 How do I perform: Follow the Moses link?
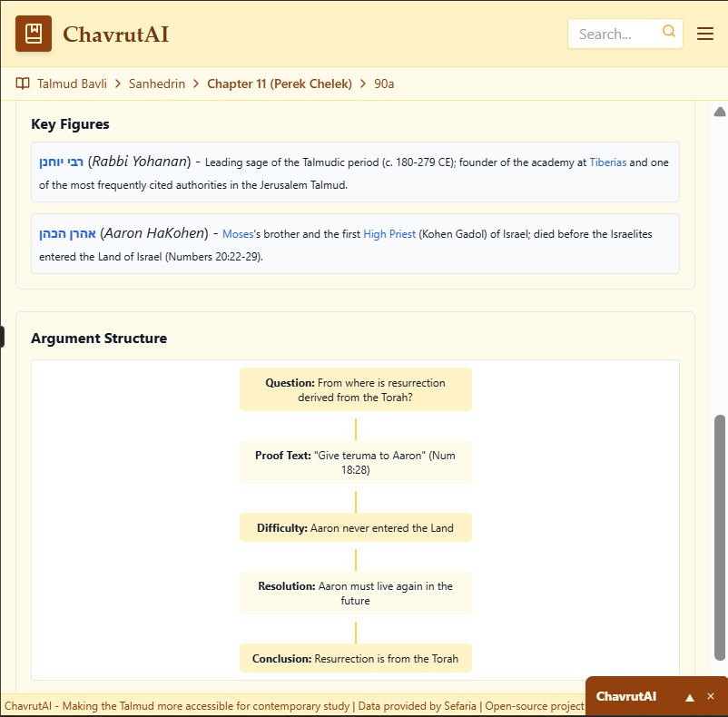[x=238, y=234]
